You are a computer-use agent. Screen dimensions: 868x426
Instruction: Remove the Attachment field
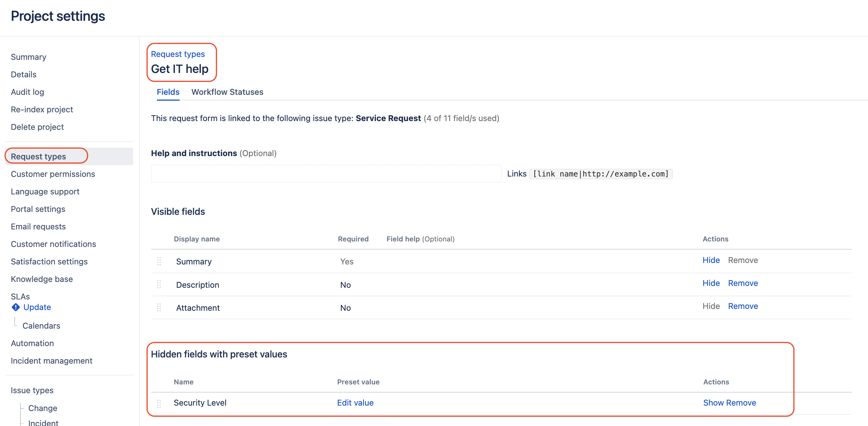743,306
